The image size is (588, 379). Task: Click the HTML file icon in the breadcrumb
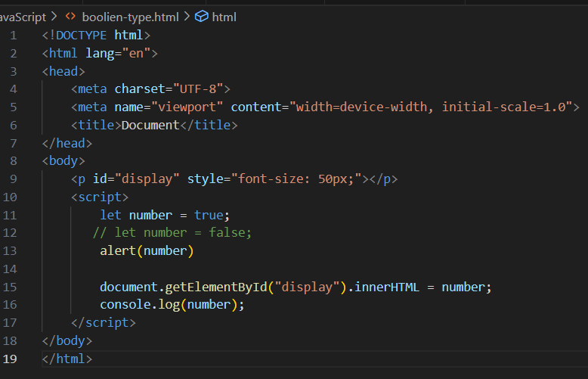(70, 16)
